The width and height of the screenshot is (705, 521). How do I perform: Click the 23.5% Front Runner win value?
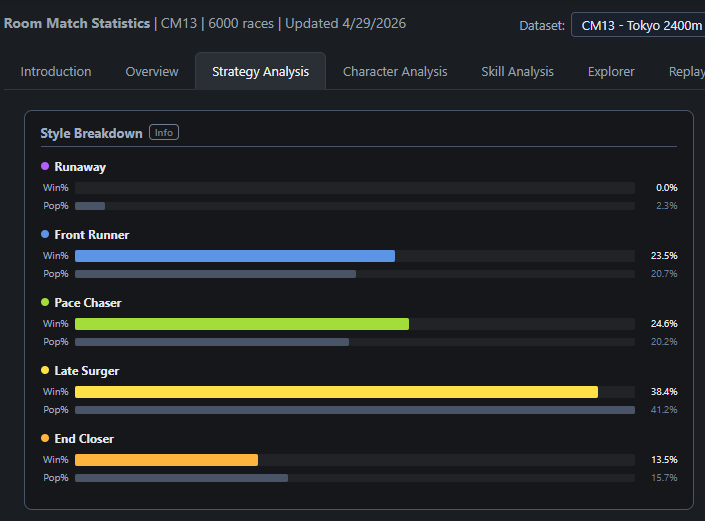click(664, 256)
